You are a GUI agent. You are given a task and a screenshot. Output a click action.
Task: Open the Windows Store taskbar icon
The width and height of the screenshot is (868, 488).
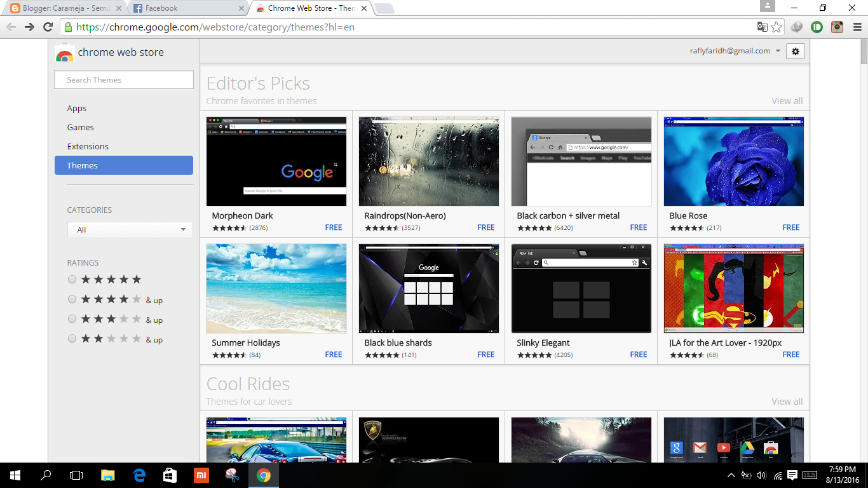coord(170,475)
